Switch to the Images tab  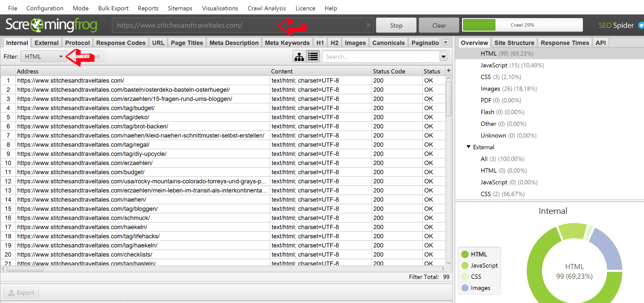[x=355, y=43]
